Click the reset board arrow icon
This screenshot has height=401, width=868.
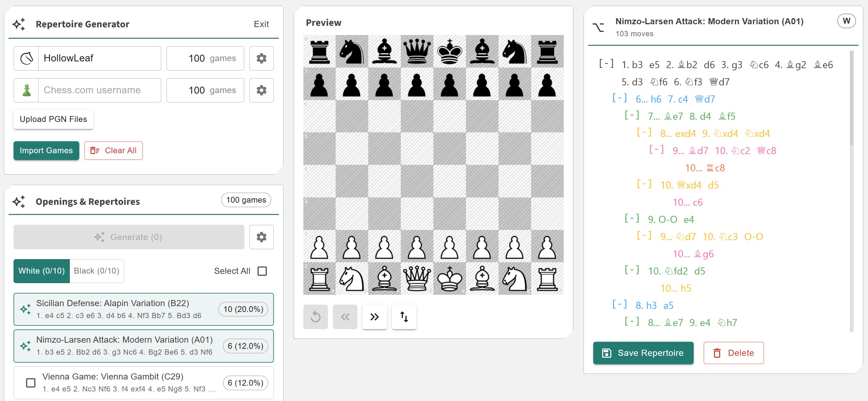315,317
